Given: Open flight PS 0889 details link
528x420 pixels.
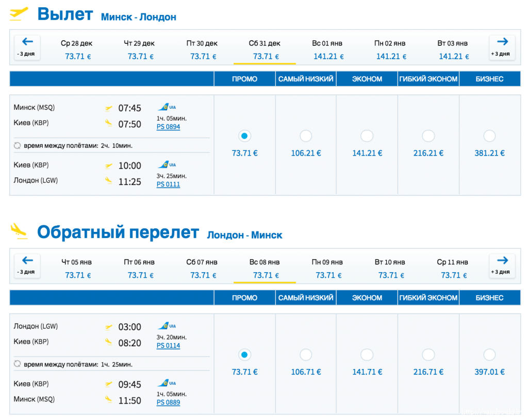Looking at the screenshot, I should (x=168, y=402).
